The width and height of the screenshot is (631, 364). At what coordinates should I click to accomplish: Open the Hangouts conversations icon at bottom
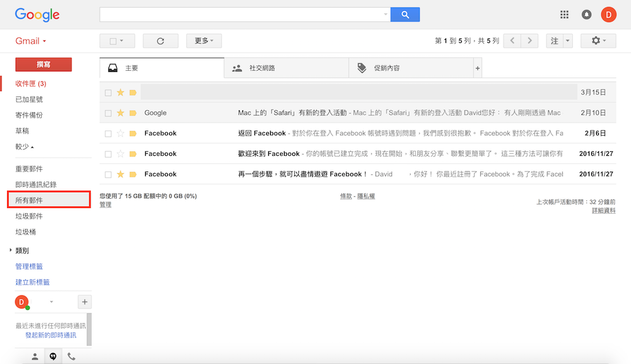pyautogui.click(x=53, y=356)
